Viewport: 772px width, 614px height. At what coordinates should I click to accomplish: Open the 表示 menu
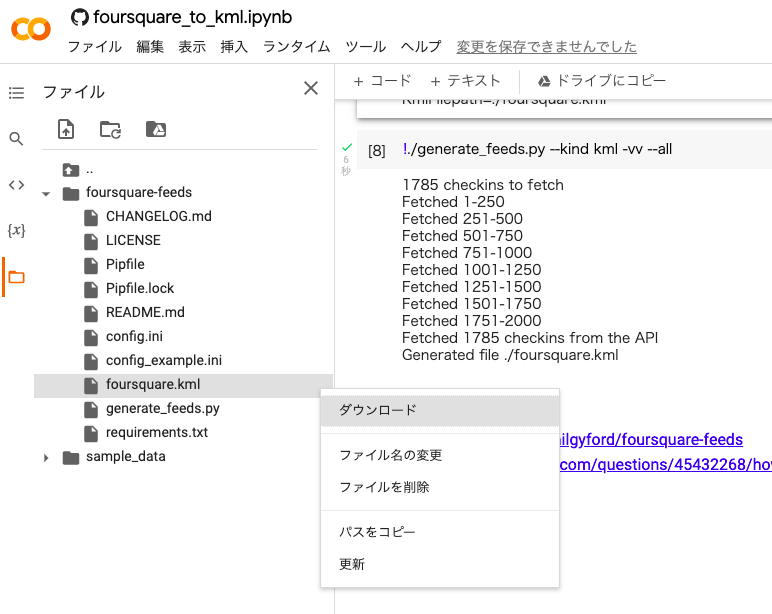192,47
